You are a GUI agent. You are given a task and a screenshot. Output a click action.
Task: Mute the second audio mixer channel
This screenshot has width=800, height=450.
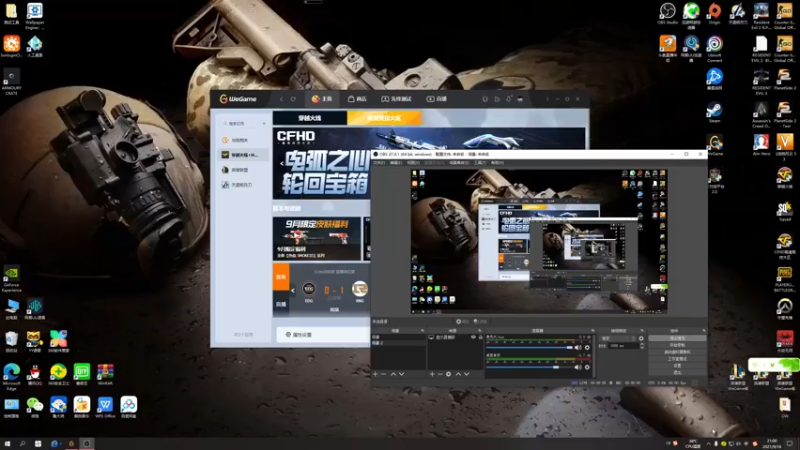click(x=578, y=367)
